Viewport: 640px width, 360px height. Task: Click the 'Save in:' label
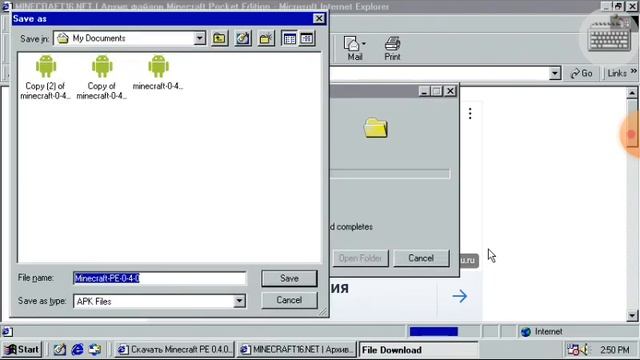coord(34,39)
